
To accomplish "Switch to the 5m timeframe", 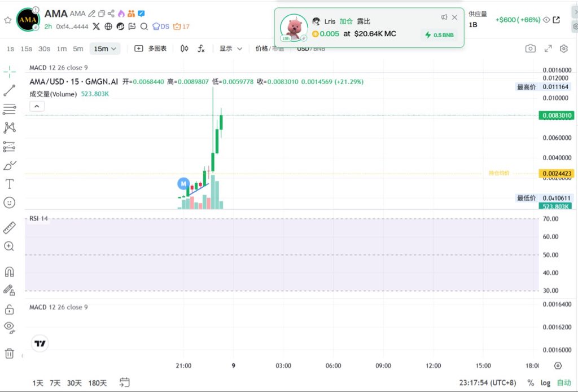I will click(x=78, y=49).
